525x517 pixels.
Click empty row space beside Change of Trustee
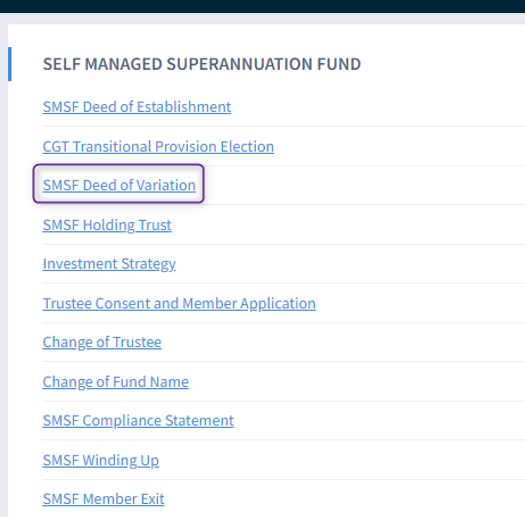click(x=343, y=342)
